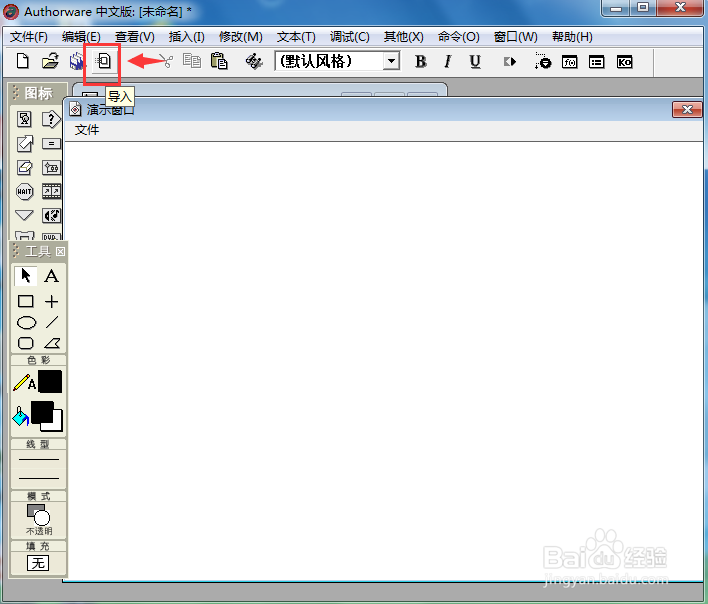Image resolution: width=708 pixels, height=604 pixels.
Task: Paste using the clipboard toolbar icon
Action: (219, 61)
